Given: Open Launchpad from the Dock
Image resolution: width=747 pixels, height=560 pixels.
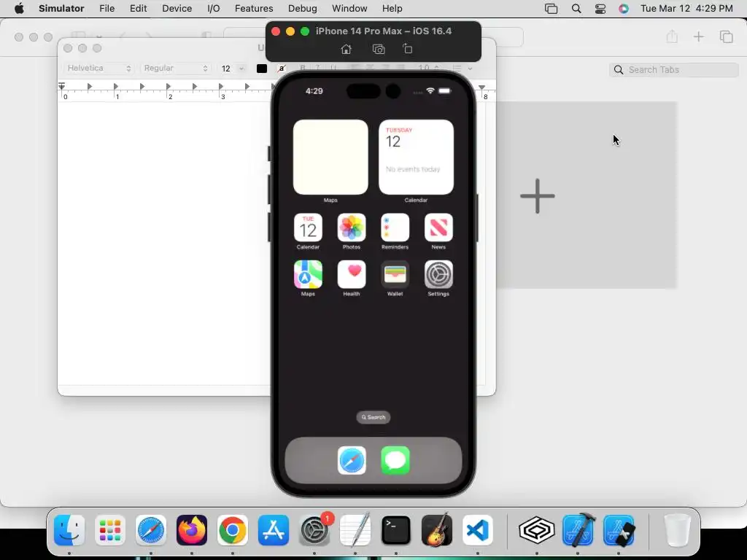Looking at the screenshot, I should (110, 530).
